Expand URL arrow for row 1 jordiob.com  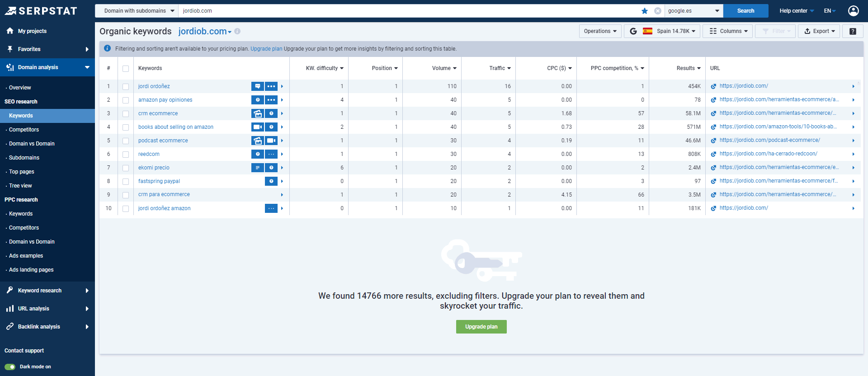click(x=854, y=86)
